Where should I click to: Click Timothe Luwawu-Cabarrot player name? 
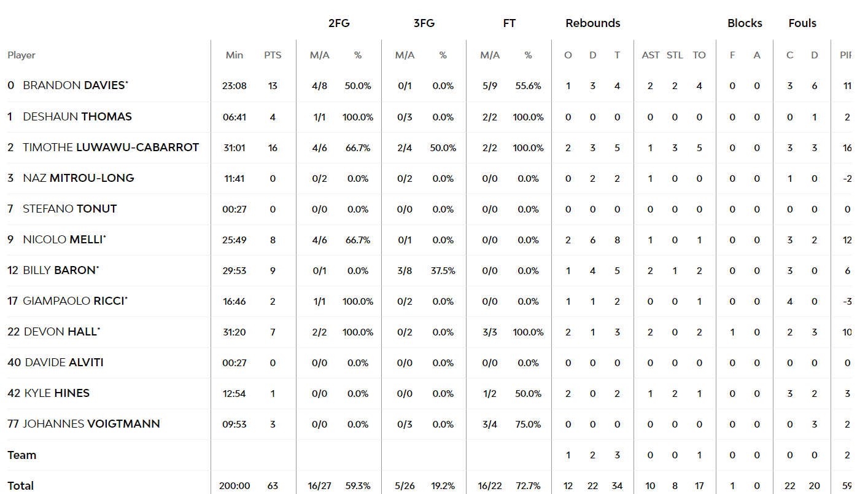pyautogui.click(x=110, y=147)
